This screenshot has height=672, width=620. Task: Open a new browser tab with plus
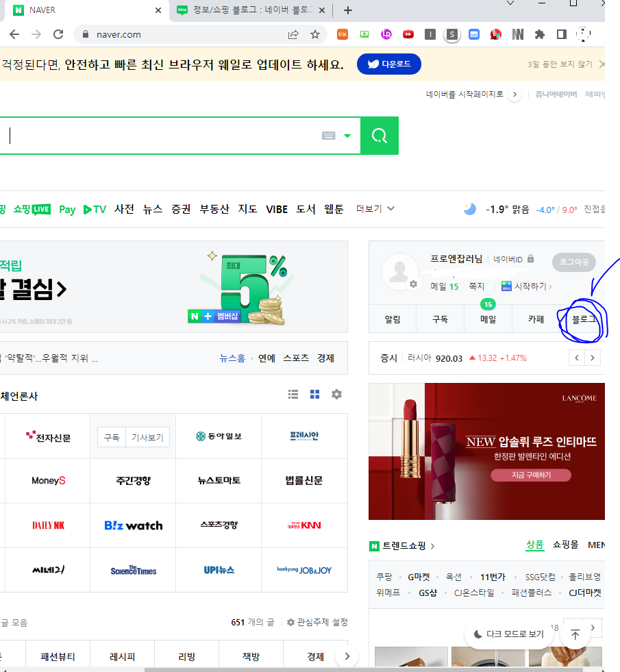(348, 10)
